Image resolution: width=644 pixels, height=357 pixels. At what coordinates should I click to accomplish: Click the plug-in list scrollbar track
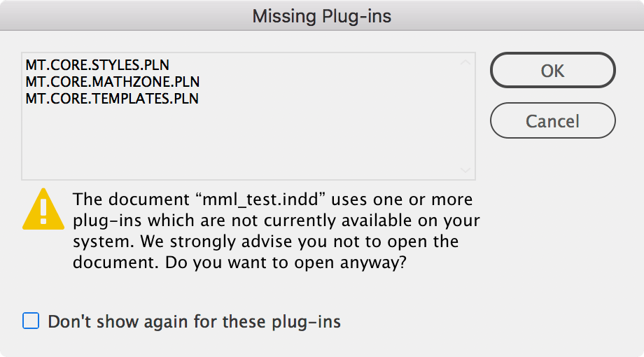tap(465, 116)
